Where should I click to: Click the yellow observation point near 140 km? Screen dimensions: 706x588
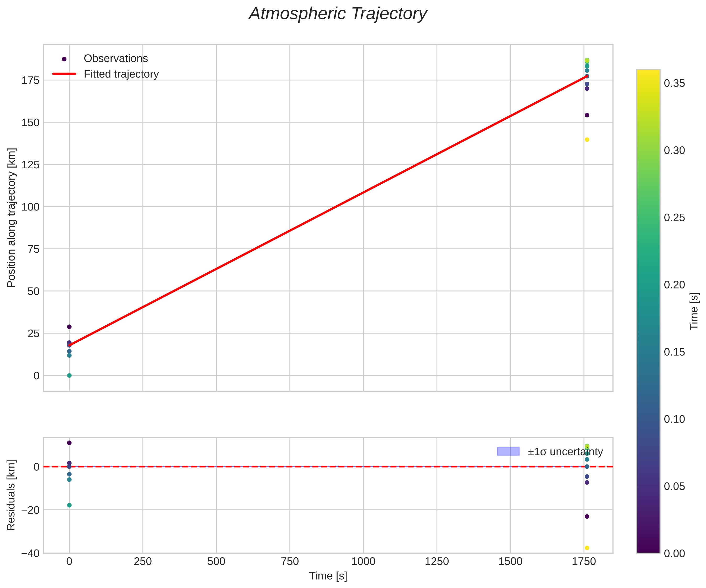587,140
